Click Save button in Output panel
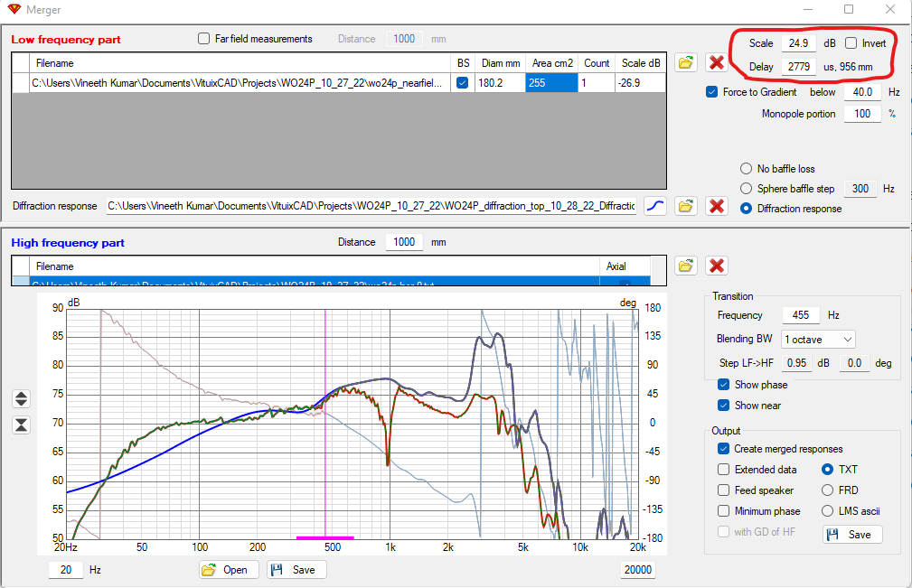 [852, 535]
